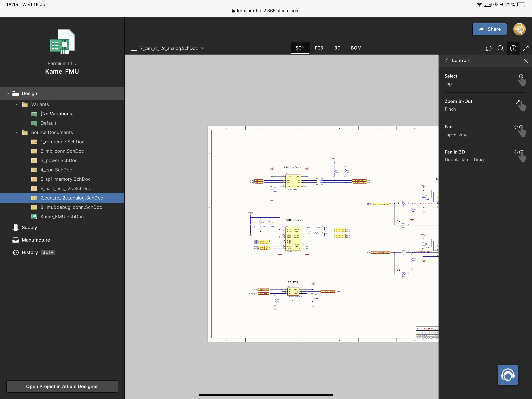Switch to the SCH tab
This screenshot has width=532, height=399.
[x=300, y=48]
